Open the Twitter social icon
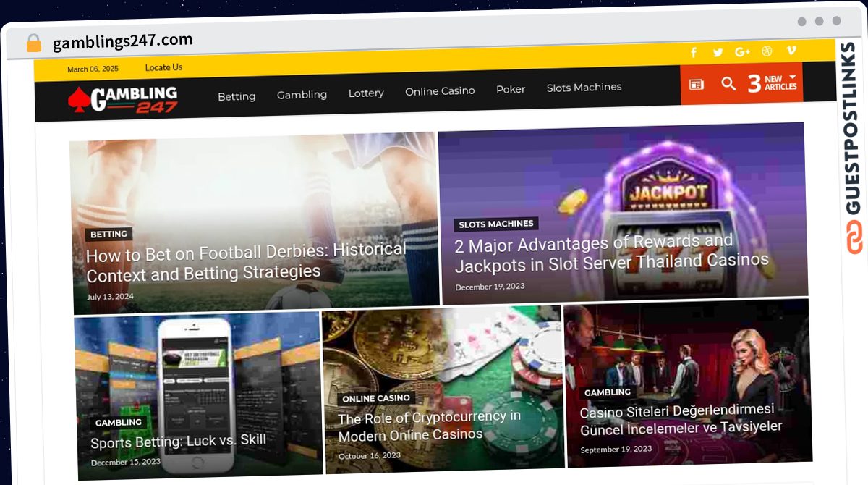 click(718, 52)
